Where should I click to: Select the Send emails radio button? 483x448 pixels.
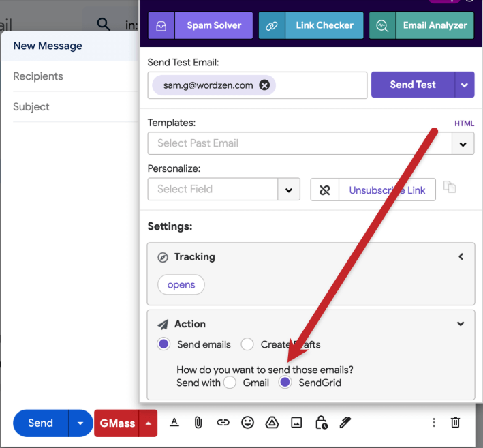pyautogui.click(x=163, y=344)
